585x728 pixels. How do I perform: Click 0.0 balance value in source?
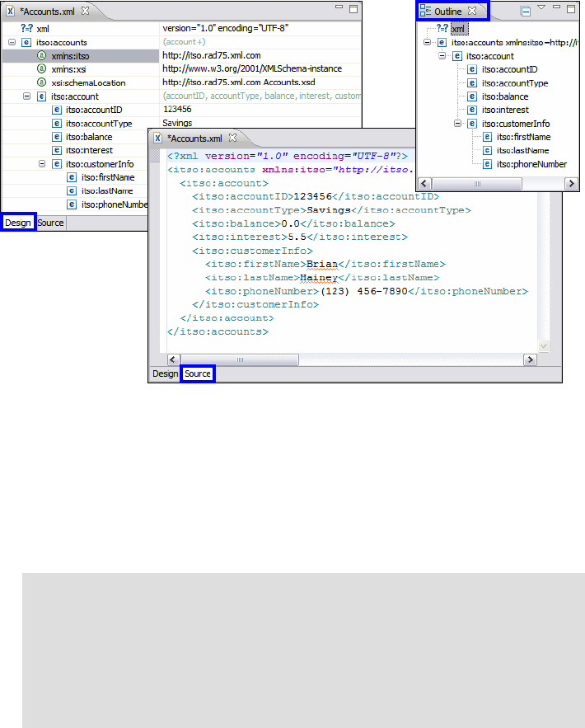tap(291, 223)
